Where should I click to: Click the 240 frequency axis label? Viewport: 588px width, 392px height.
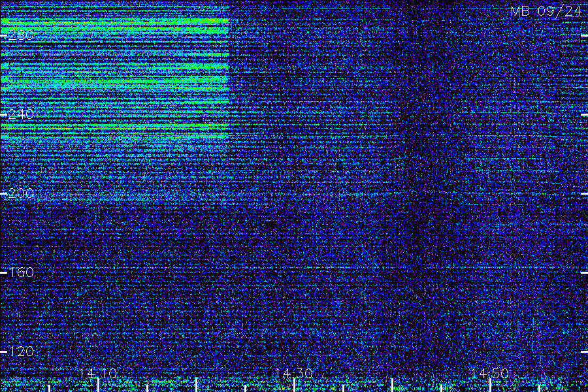pos(21,114)
